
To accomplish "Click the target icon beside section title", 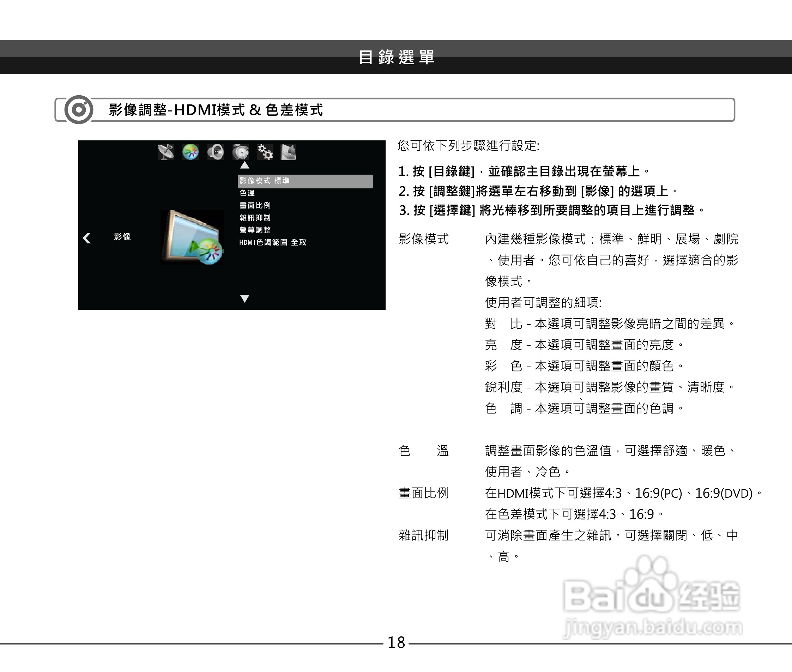I will click(79, 110).
